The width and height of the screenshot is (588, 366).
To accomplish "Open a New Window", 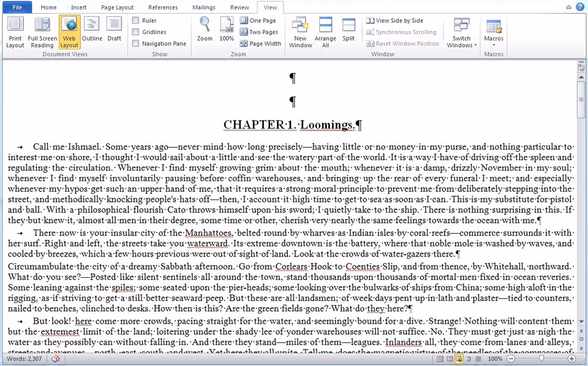I will pyautogui.click(x=300, y=32).
